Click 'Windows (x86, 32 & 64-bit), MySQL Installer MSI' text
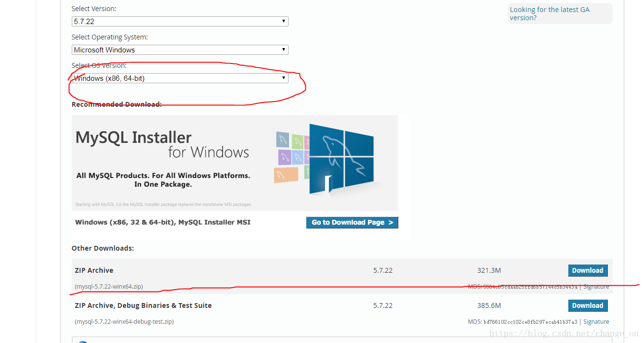644x343 pixels. 163,222
